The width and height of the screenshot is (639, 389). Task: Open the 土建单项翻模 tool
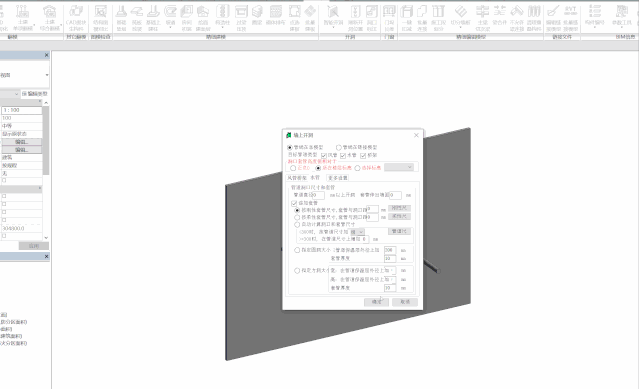pyautogui.click(x=22, y=17)
